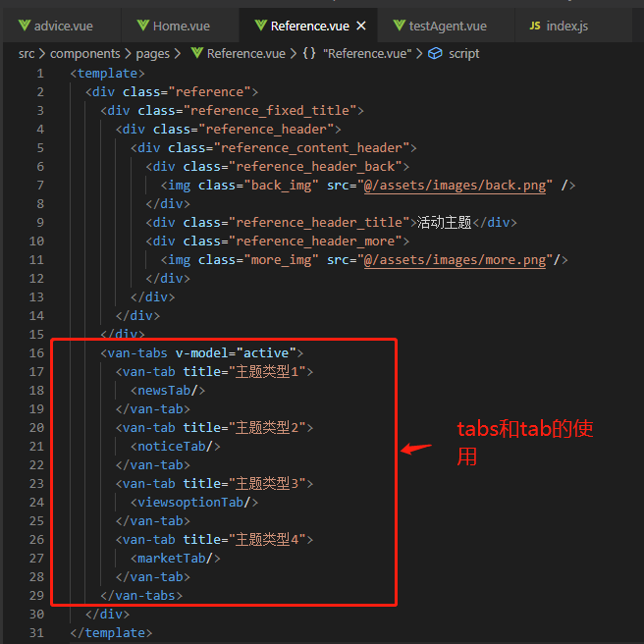Click Vue icon on Reference.vue tab
Image resolution: width=644 pixels, height=644 pixels.
pyautogui.click(x=261, y=26)
